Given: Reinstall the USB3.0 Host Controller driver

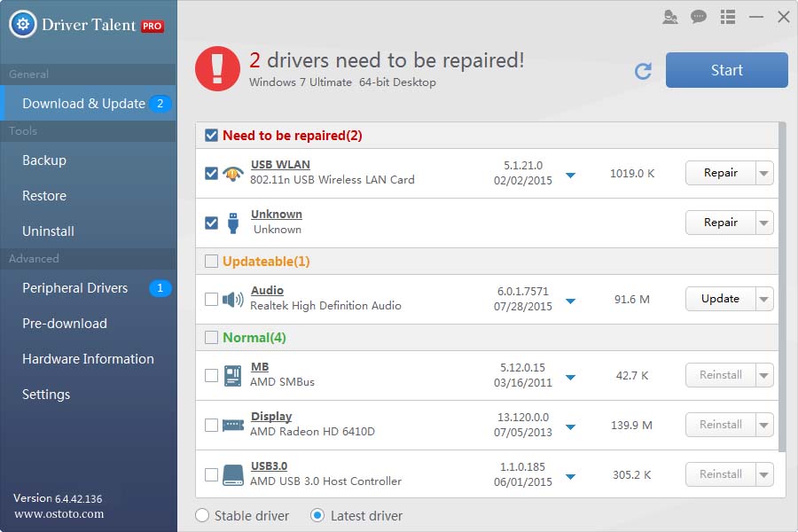Looking at the screenshot, I should pos(721,474).
